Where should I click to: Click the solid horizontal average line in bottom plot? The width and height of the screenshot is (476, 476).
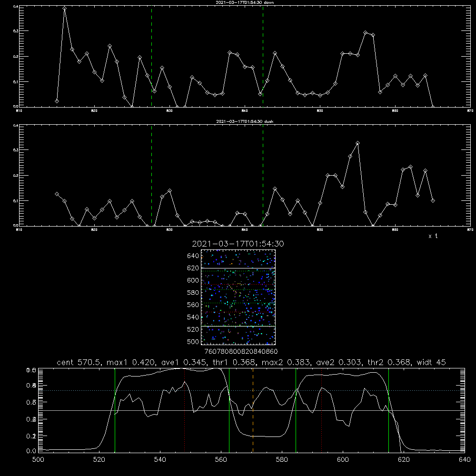[251, 410]
